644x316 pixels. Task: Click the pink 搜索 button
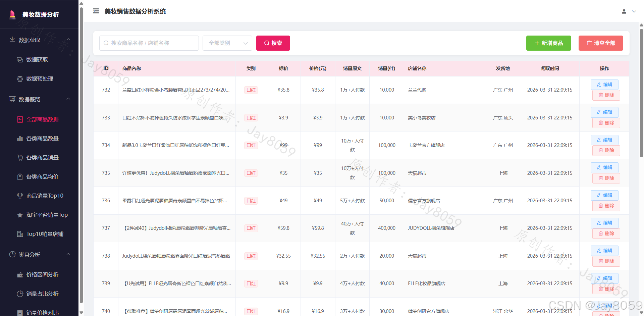(x=273, y=43)
